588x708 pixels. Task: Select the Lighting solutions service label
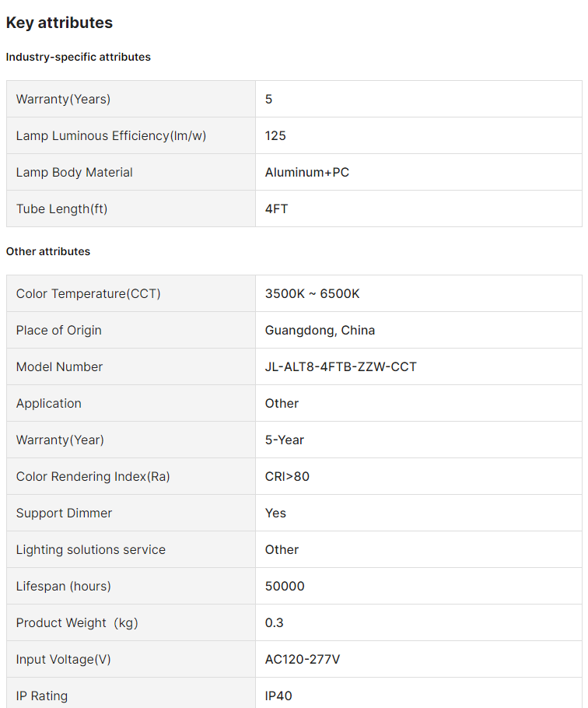tap(91, 549)
